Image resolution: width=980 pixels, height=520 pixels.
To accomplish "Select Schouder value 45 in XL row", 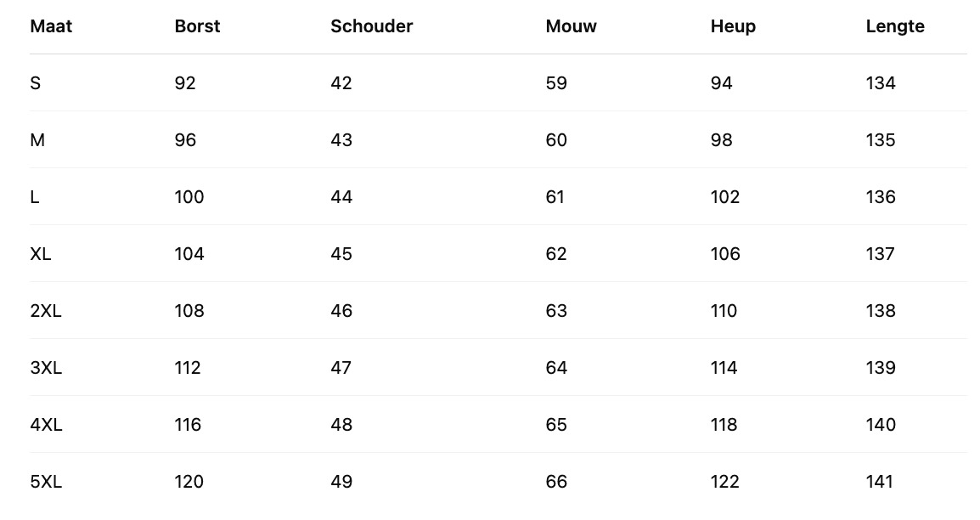I will tap(341, 254).
